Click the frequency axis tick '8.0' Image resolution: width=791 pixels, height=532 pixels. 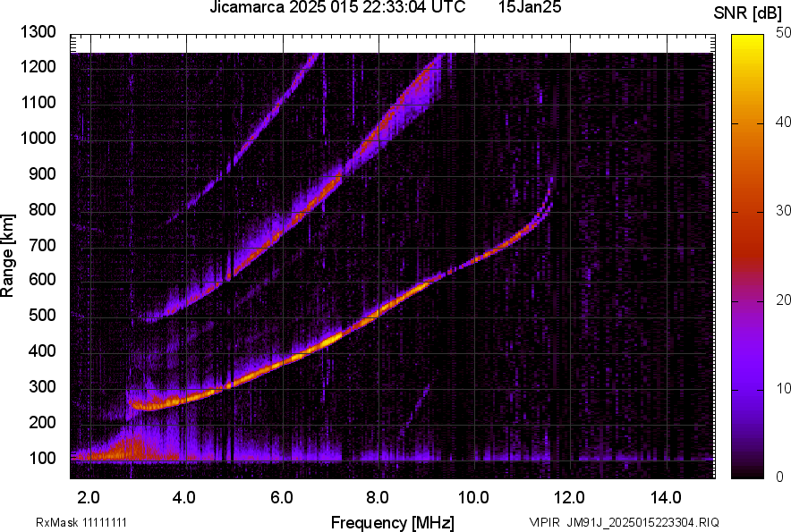[x=377, y=498]
